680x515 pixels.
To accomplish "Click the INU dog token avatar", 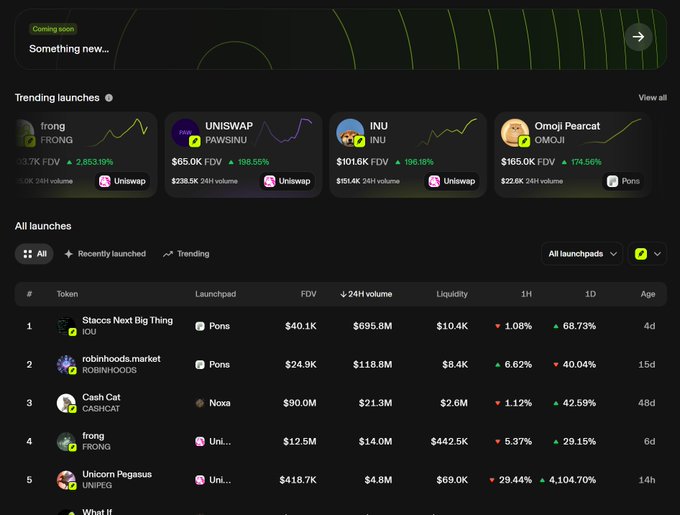I will click(x=350, y=133).
